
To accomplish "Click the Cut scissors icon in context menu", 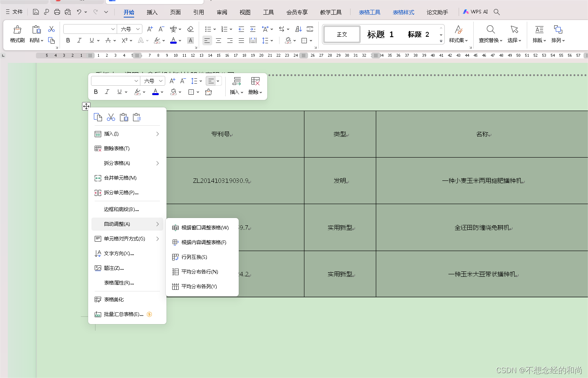I will pos(111,117).
